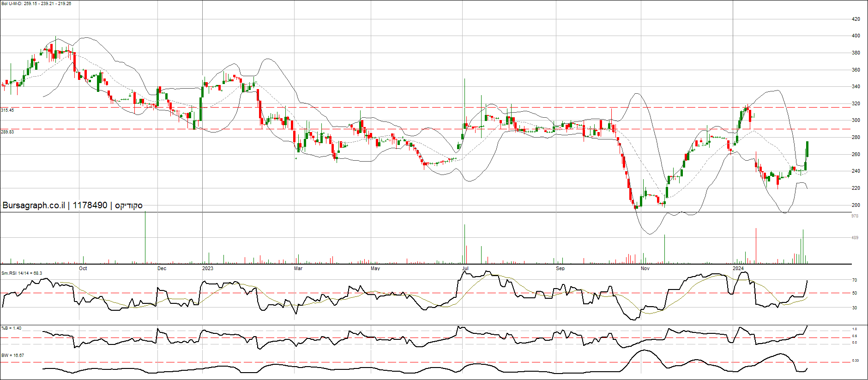
Task: Click the 200 price axis label
Action: [856, 205]
